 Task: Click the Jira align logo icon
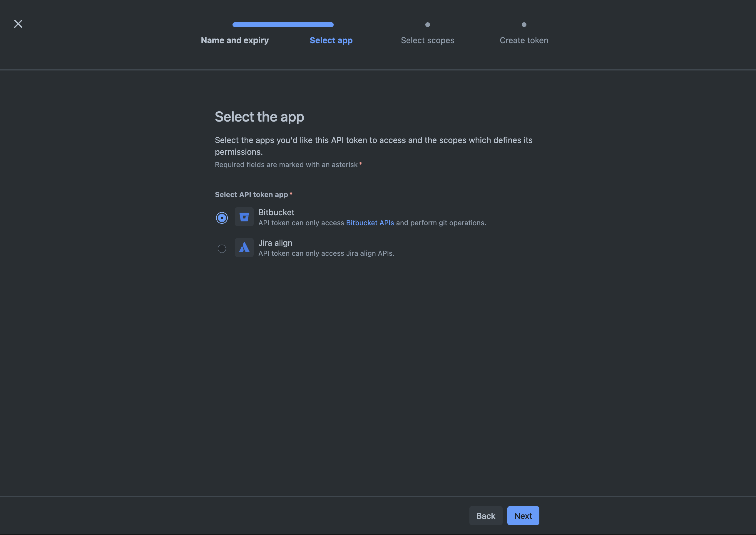(x=244, y=248)
